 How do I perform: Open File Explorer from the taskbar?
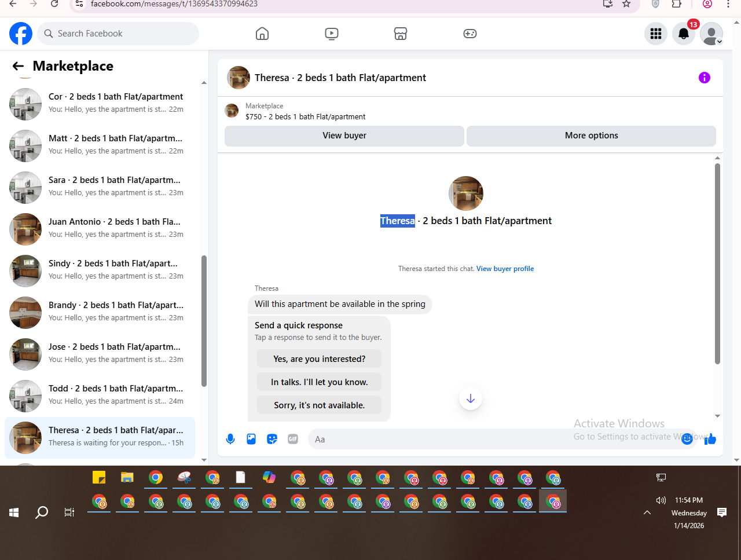tap(127, 477)
